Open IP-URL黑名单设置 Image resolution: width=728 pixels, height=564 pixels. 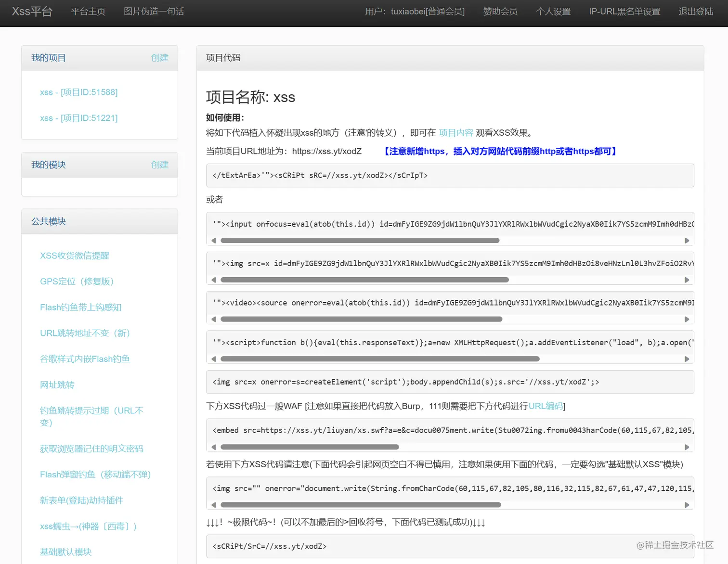pos(624,12)
